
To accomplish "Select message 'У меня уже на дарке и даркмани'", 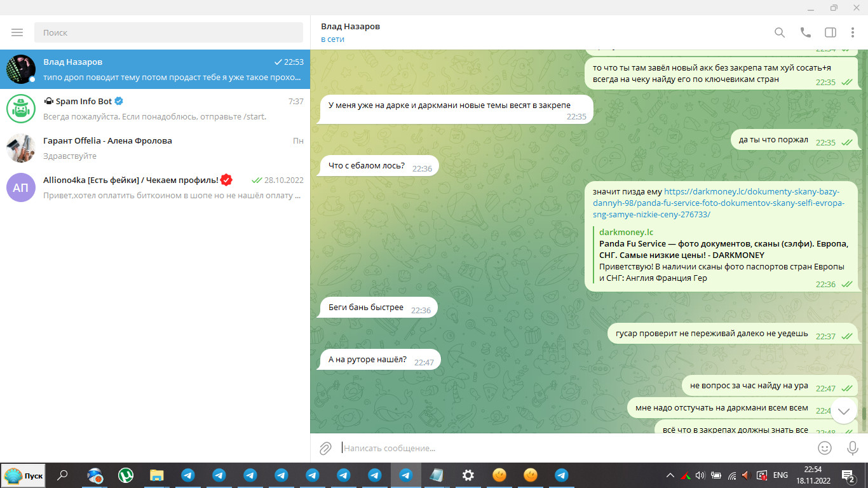I will [456, 110].
